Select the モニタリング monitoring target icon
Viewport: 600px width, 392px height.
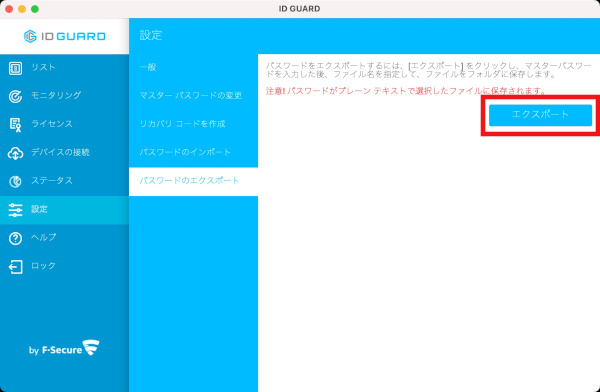(x=15, y=96)
